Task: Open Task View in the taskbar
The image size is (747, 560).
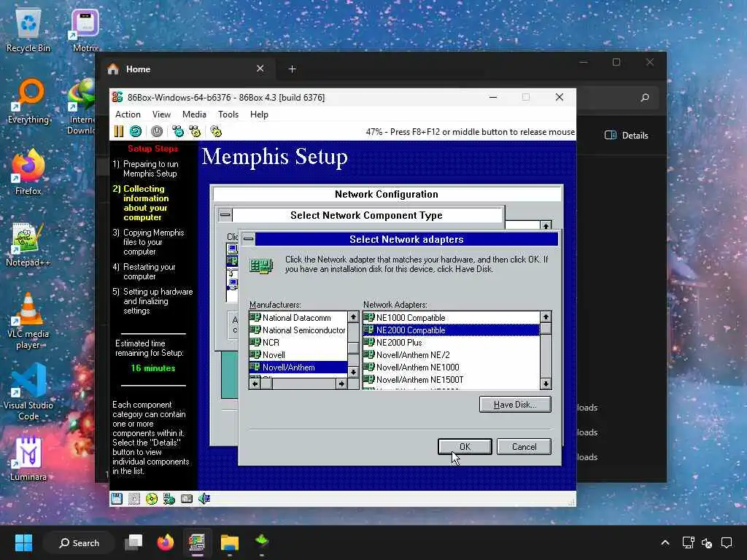Action: tap(134, 542)
